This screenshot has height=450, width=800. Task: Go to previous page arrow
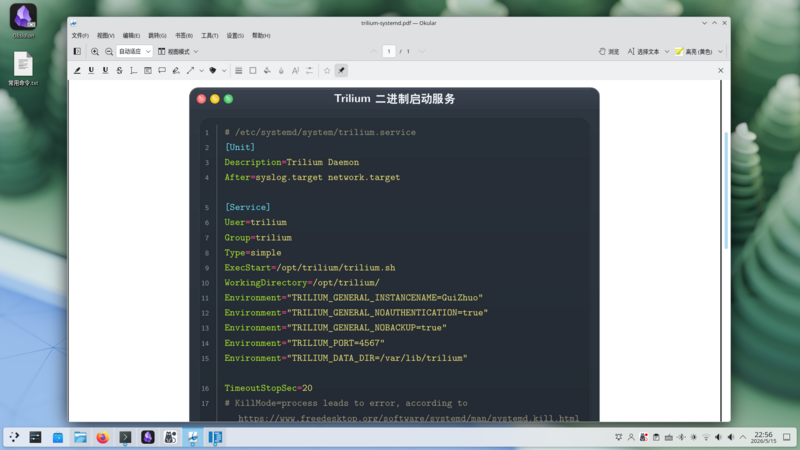click(x=374, y=52)
